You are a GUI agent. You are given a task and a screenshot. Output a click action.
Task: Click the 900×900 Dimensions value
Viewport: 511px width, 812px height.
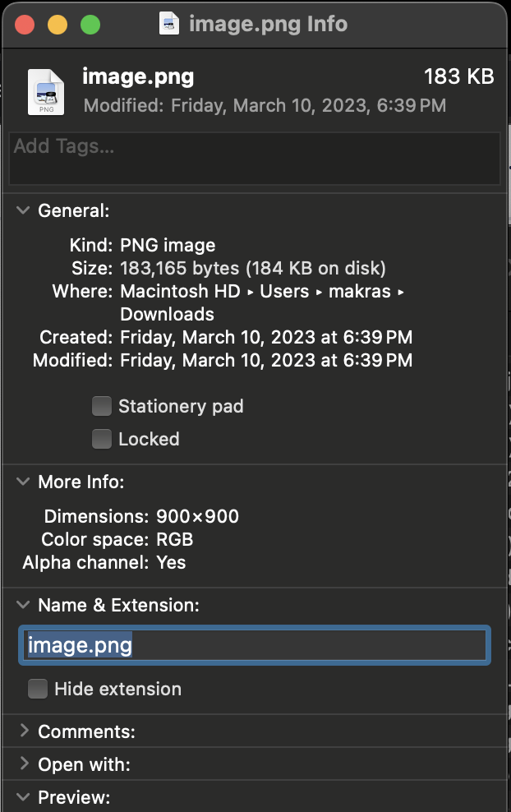(197, 517)
